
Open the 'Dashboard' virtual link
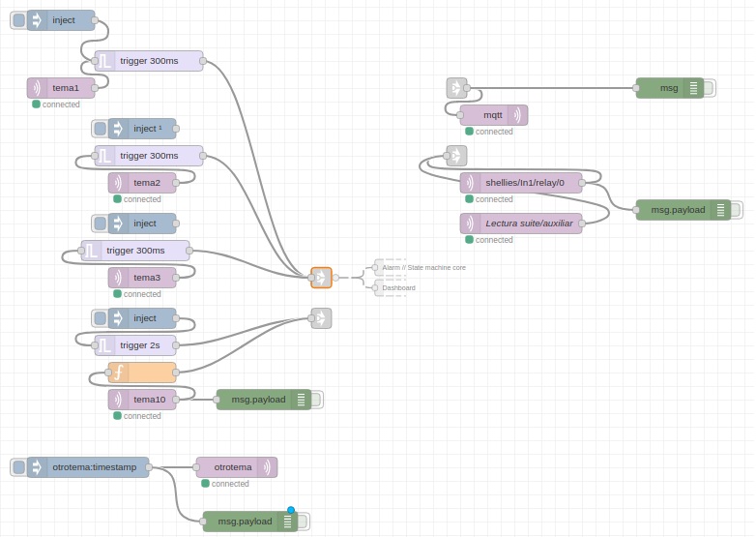coord(398,288)
